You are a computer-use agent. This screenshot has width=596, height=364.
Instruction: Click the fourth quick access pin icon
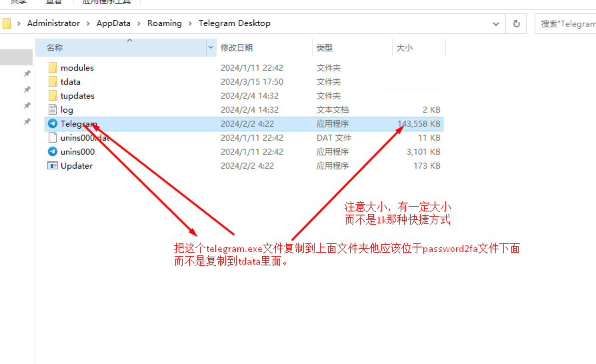coord(27,121)
